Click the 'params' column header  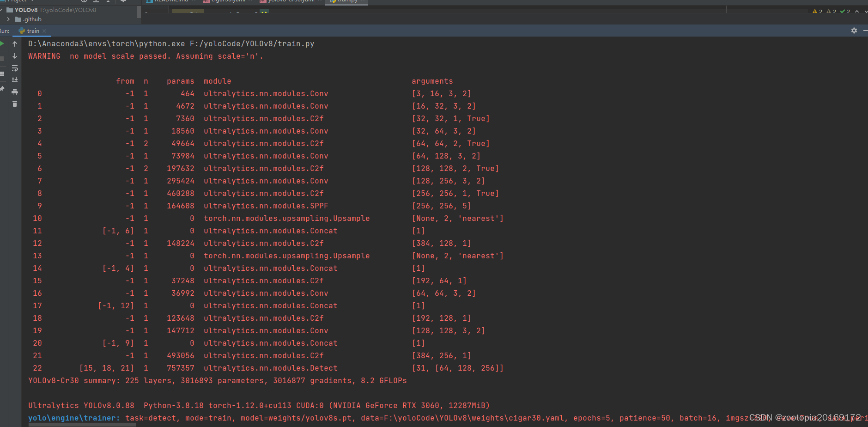tap(181, 81)
